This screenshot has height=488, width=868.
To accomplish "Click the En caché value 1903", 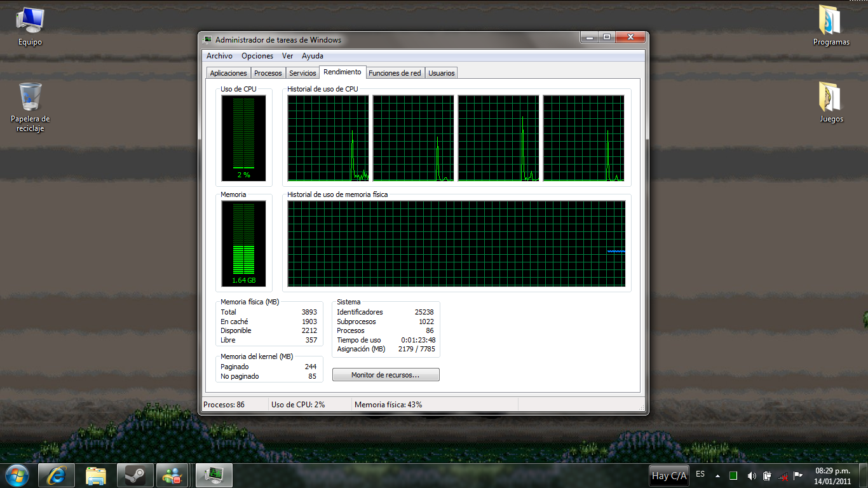I will pyautogui.click(x=309, y=322).
